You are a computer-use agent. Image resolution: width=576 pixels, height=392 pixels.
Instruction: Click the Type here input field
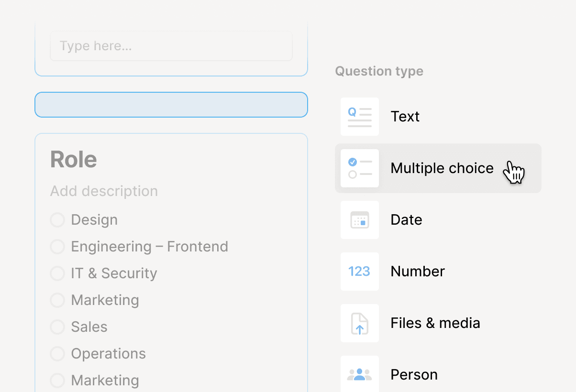point(171,46)
